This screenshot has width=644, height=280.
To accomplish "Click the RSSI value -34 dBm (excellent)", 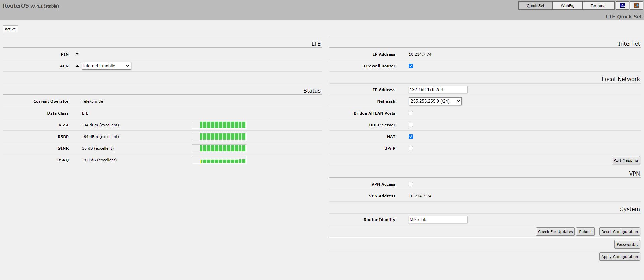I will [100, 125].
